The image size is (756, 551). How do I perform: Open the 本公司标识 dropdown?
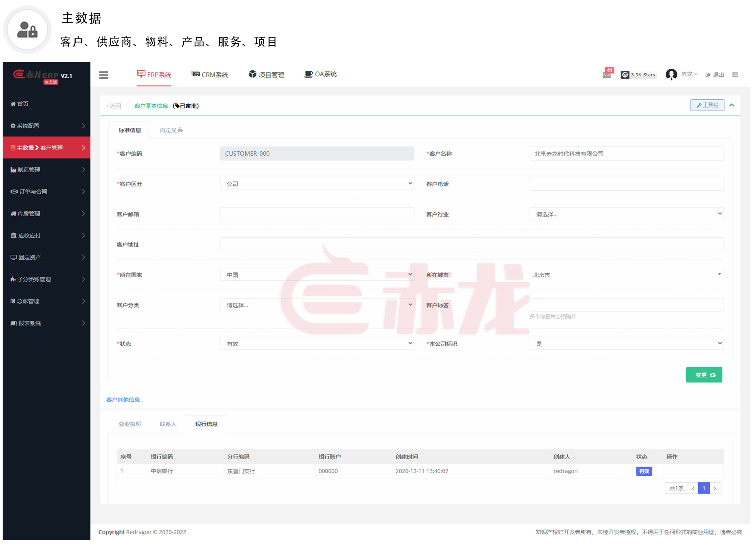click(626, 344)
